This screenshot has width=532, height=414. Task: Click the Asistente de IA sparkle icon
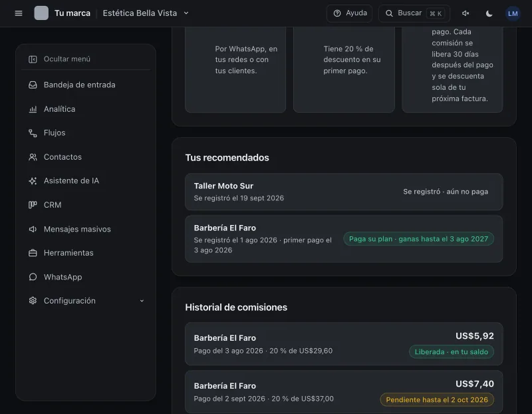(x=33, y=181)
